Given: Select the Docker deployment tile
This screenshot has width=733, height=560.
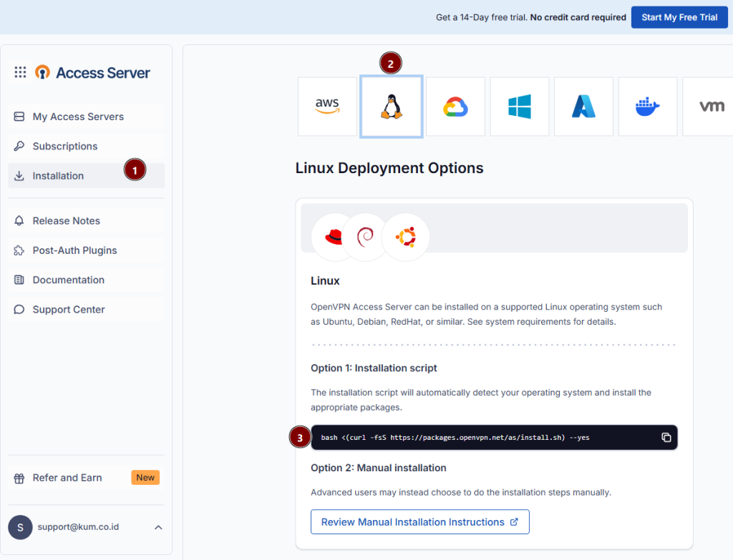Looking at the screenshot, I should 647,107.
